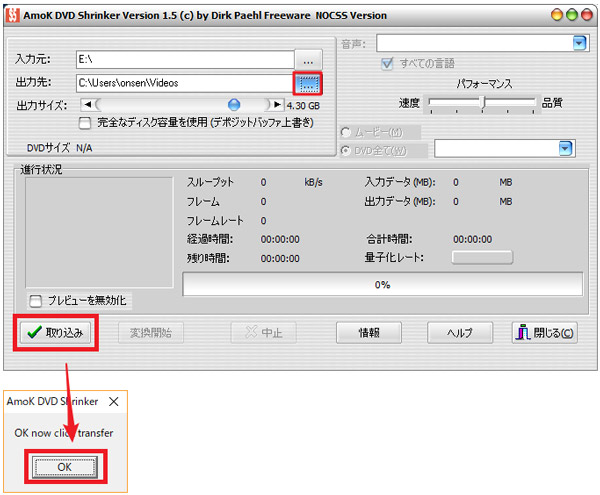Click the left arrow of output size slider
600x495 pixels.
coord(86,104)
